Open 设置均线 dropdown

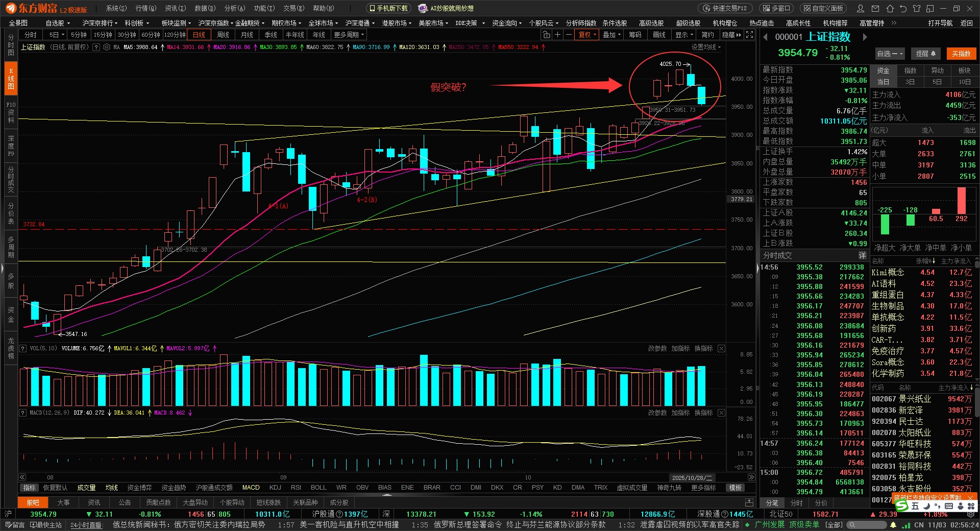click(x=706, y=47)
